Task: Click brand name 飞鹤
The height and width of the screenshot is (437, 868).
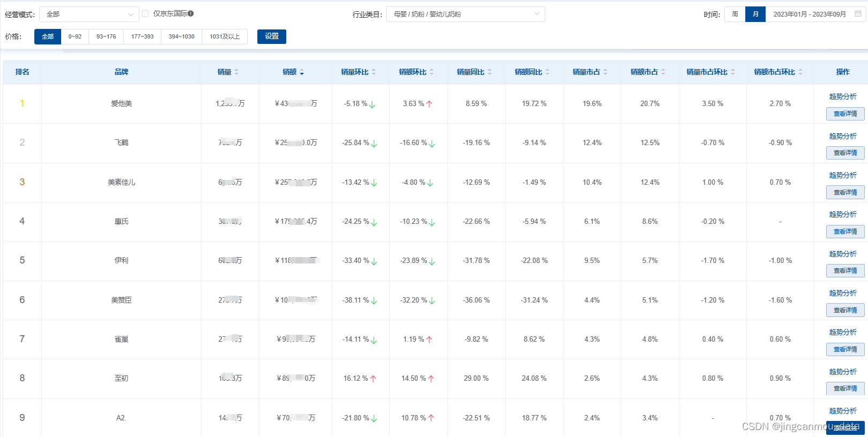Action: pos(121,142)
